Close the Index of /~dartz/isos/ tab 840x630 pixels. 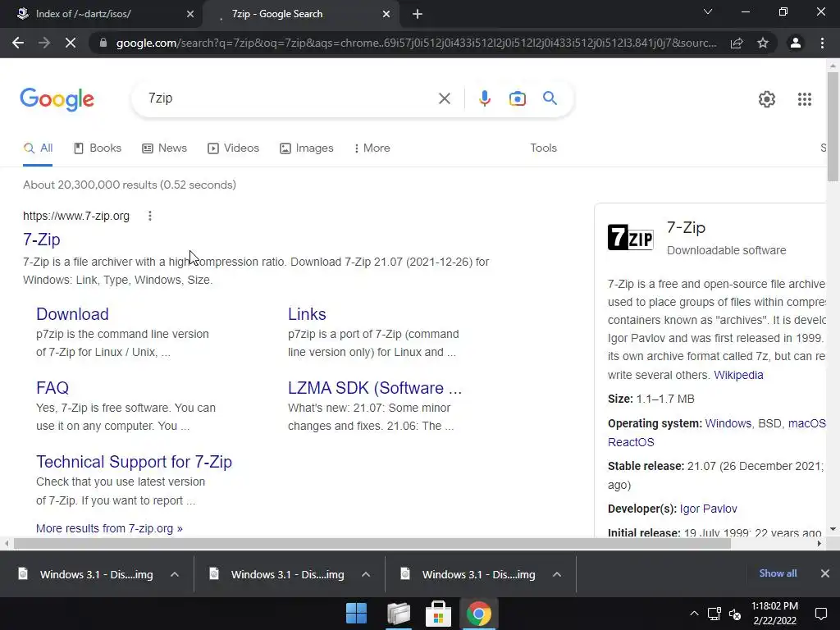(x=190, y=14)
